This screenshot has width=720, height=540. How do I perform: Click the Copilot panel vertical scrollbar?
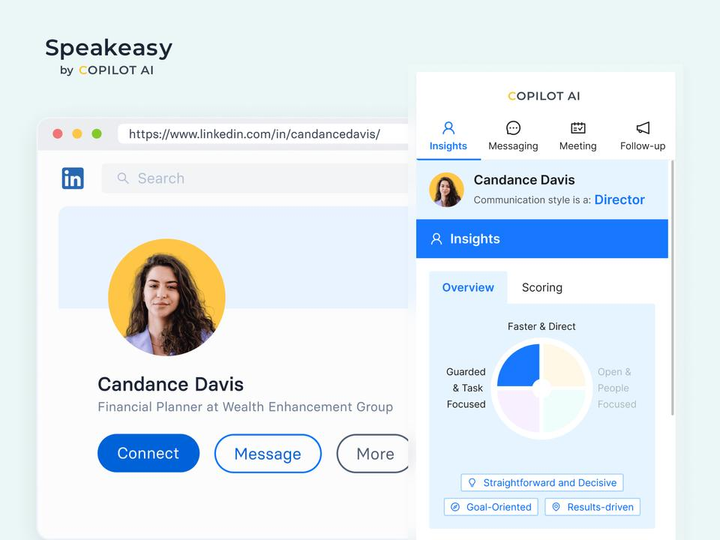point(672,287)
